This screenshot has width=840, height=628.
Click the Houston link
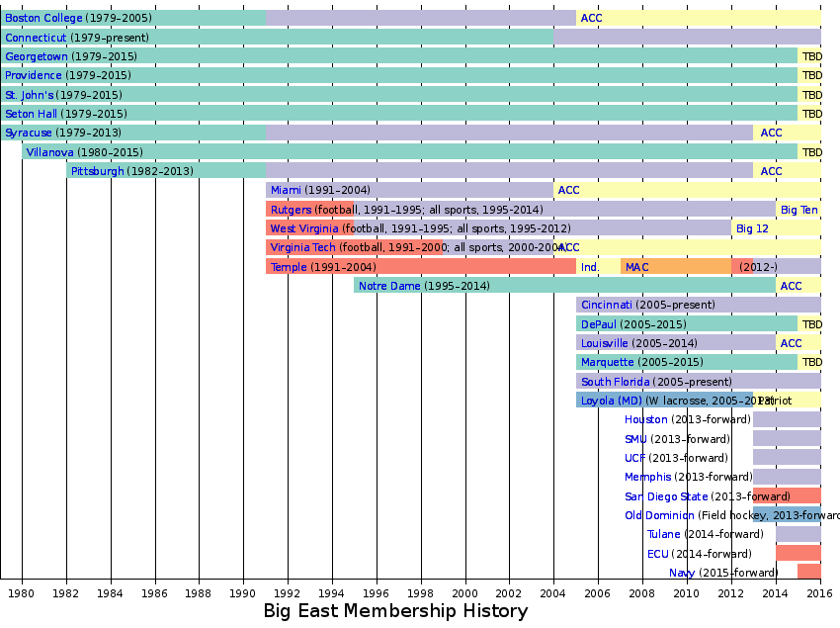pos(646,419)
